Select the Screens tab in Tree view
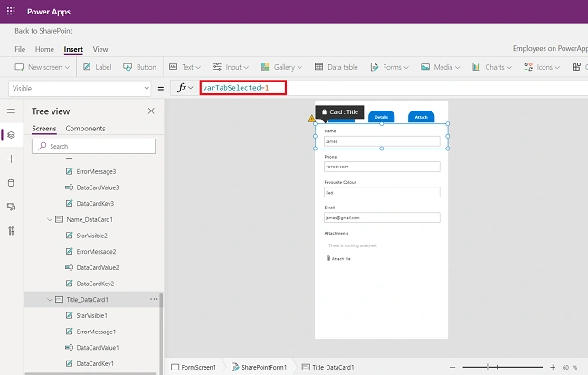 pyautogui.click(x=44, y=129)
